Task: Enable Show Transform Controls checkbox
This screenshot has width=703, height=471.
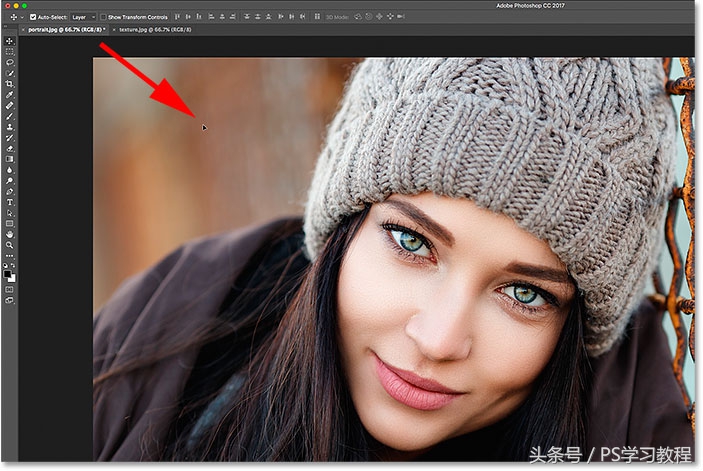Action: (104, 17)
